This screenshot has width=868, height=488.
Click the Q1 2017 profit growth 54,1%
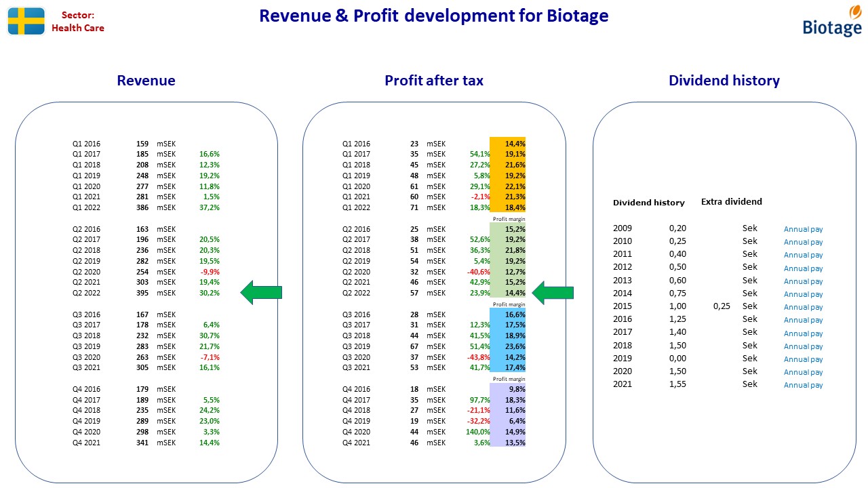pyautogui.click(x=479, y=155)
